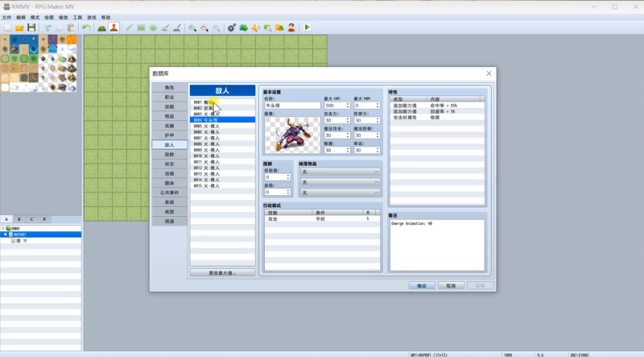Switch to Event editing mode icon
Viewport: 644px width, 357px height.
click(x=114, y=27)
